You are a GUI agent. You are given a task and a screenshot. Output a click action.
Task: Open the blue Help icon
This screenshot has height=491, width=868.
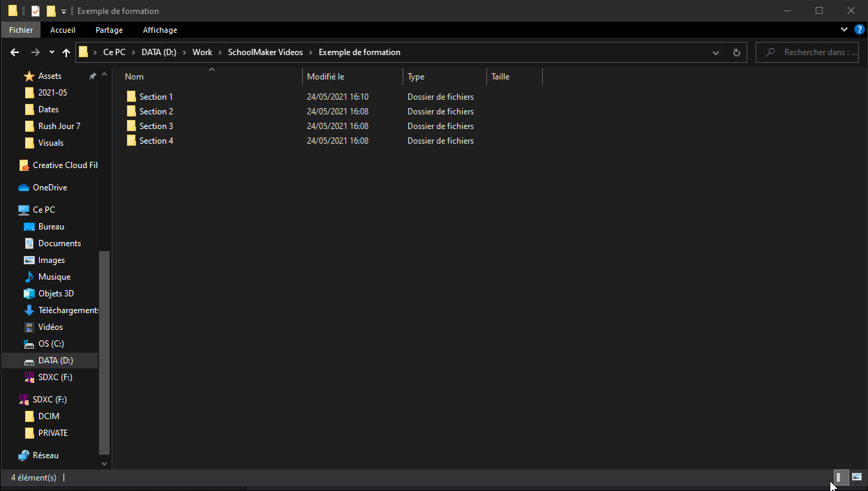pos(859,29)
